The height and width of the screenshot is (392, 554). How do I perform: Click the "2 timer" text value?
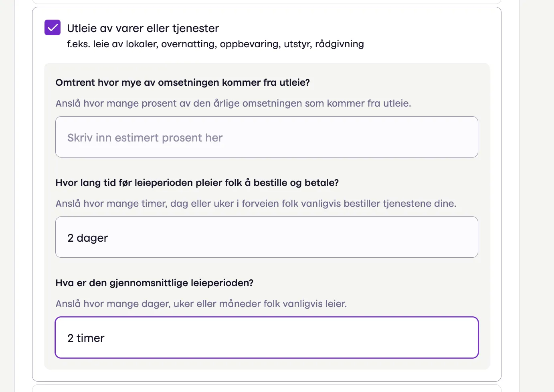click(x=86, y=338)
